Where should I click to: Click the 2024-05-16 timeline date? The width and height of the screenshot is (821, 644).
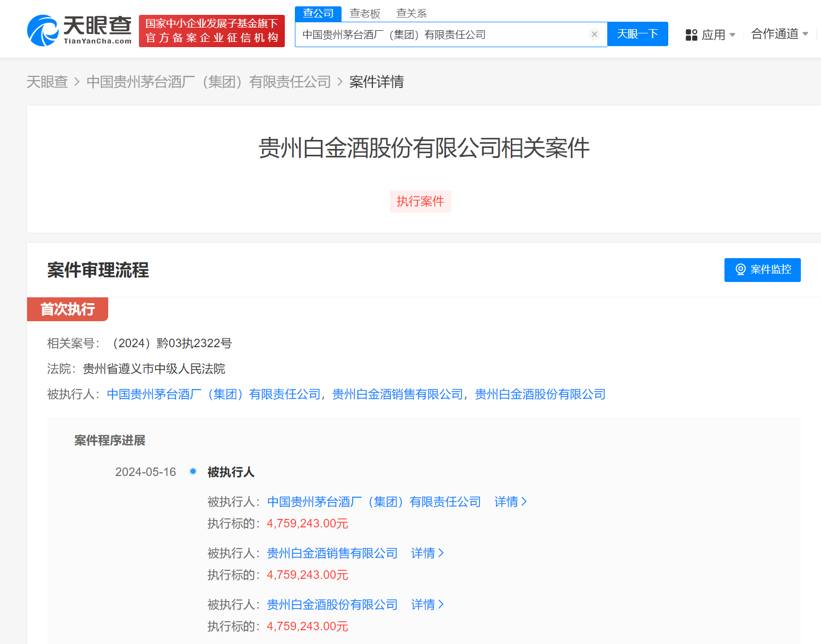tap(145, 472)
